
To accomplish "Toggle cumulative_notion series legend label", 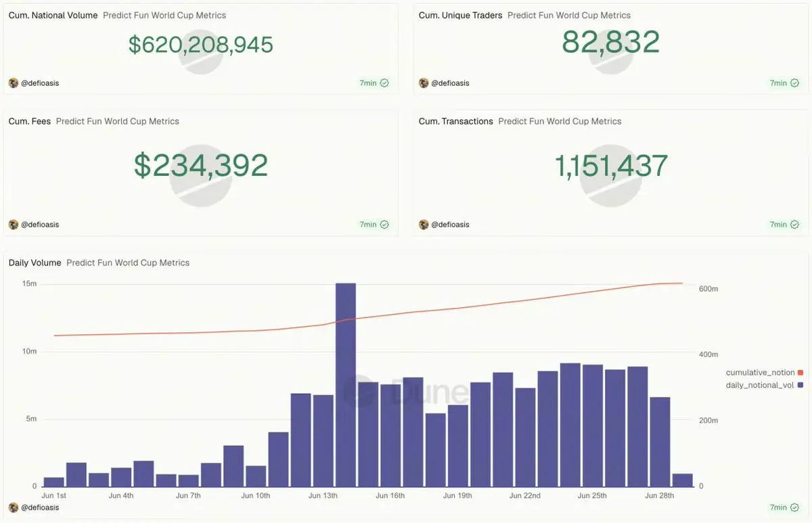I will coord(760,373).
